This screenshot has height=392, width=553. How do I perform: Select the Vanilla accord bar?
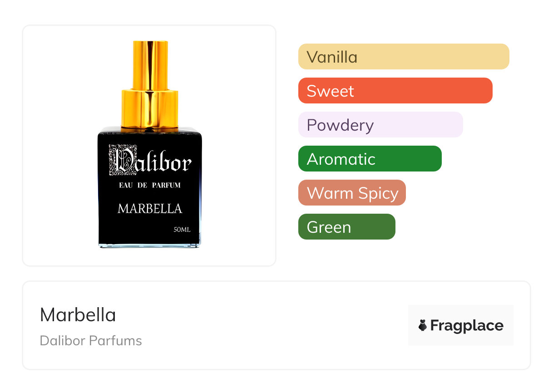pyautogui.click(x=403, y=57)
